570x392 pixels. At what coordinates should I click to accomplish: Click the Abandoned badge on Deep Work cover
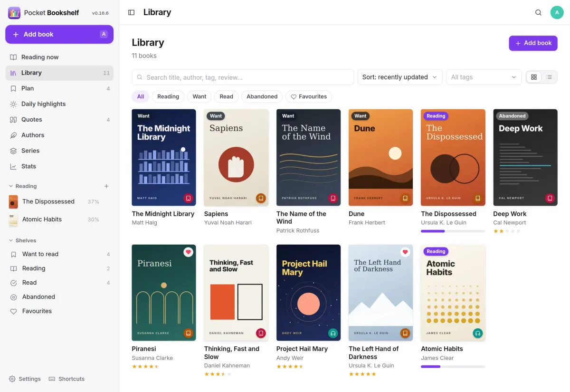(x=512, y=116)
